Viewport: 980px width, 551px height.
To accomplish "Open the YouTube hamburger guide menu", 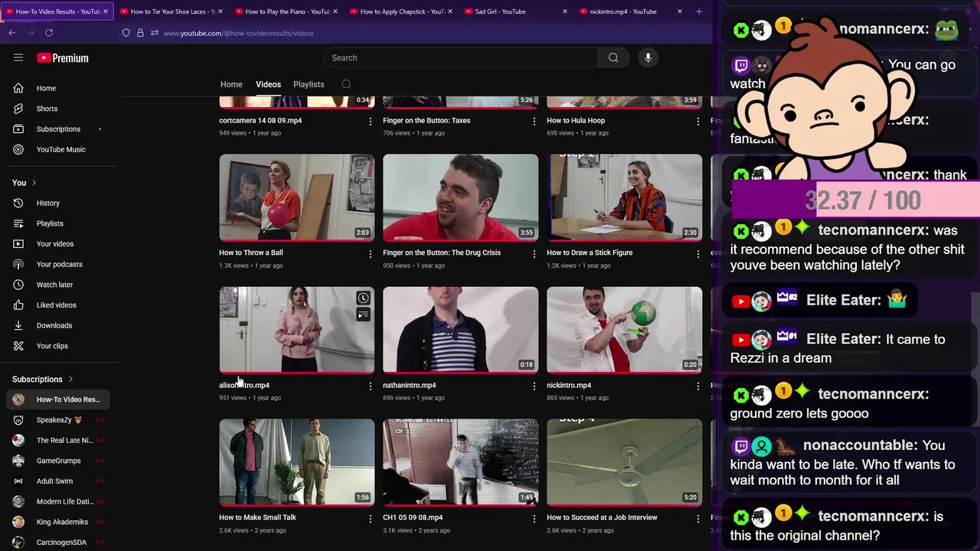I will 18,57.
